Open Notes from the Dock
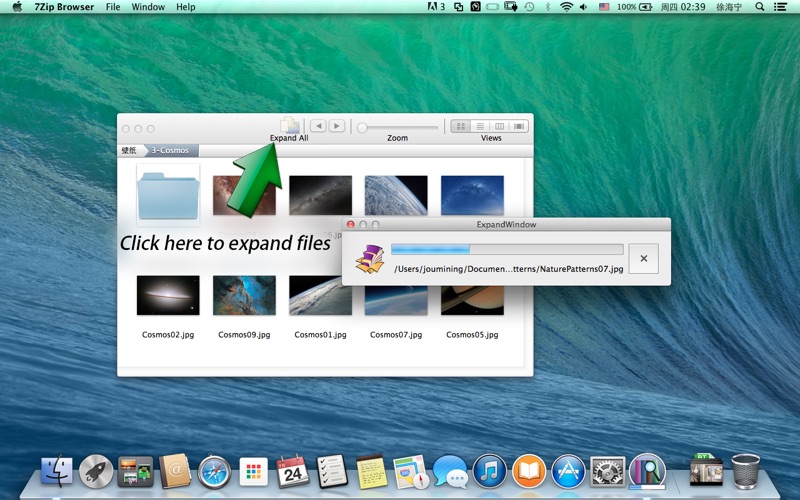 coord(371,471)
